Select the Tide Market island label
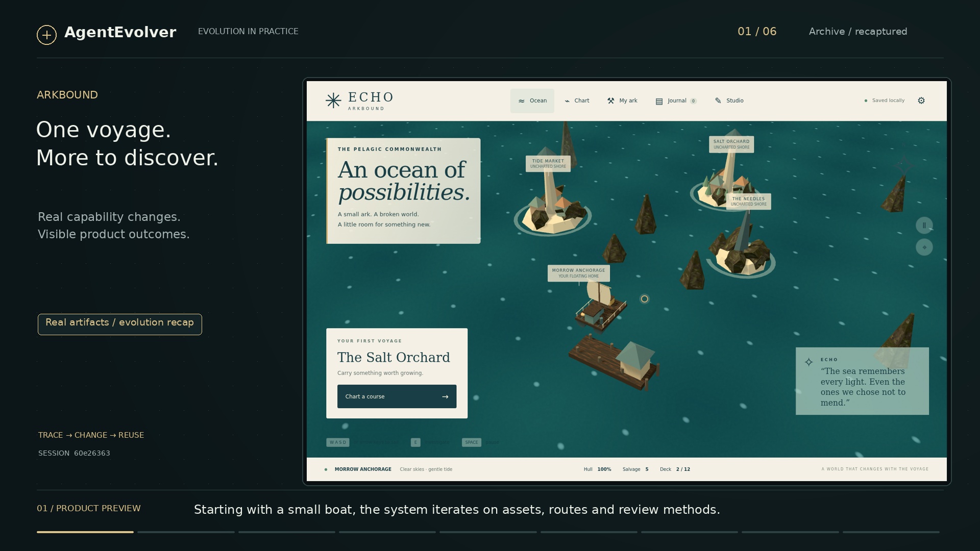Screen dimensions: 980x551 tap(548, 164)
